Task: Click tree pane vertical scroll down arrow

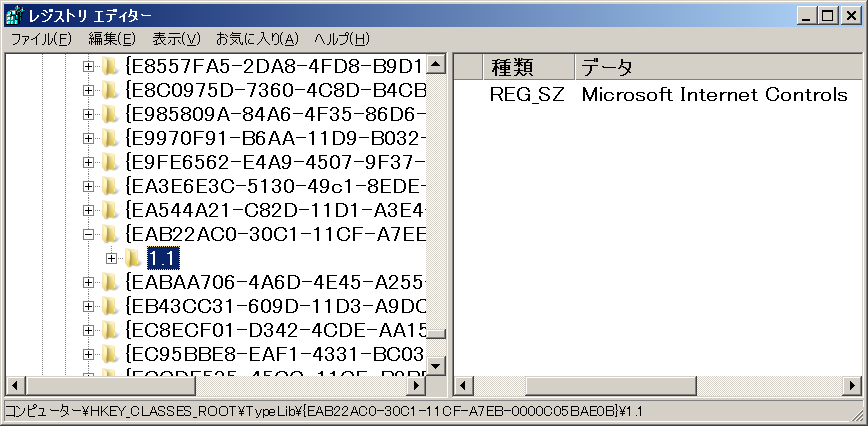Action: (x=437, y=365)
